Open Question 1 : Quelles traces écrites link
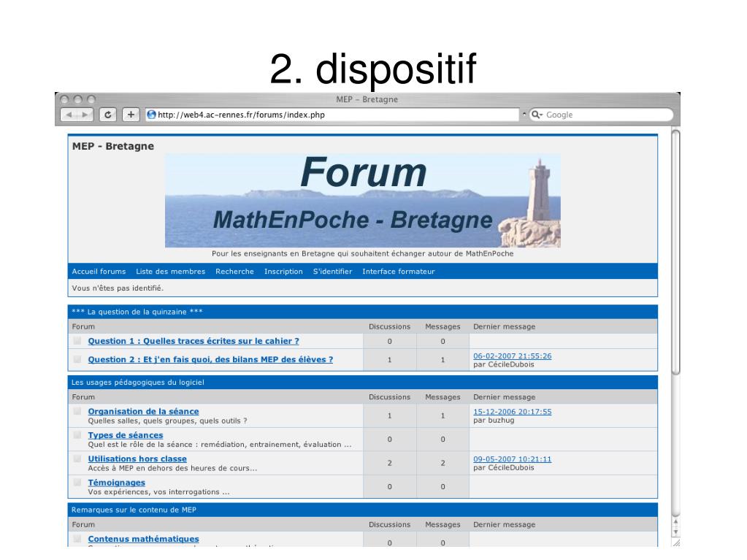 click(194, 341)
